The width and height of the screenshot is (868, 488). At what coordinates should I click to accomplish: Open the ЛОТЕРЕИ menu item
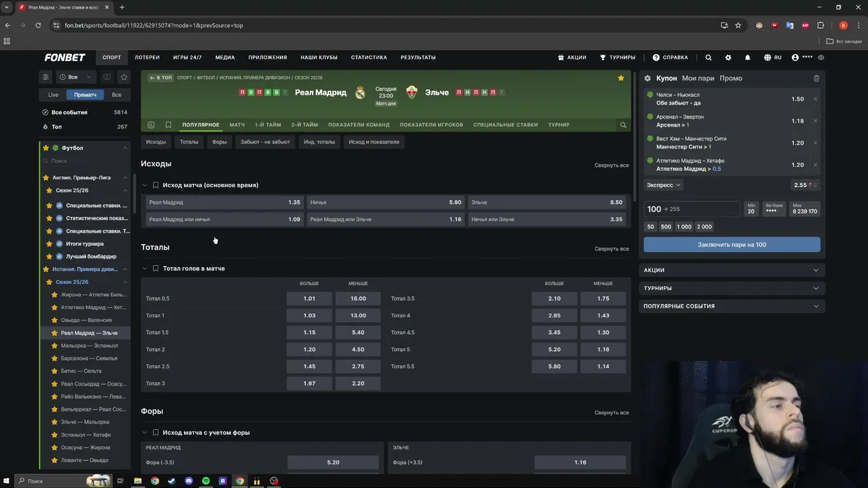coord(147,58)
